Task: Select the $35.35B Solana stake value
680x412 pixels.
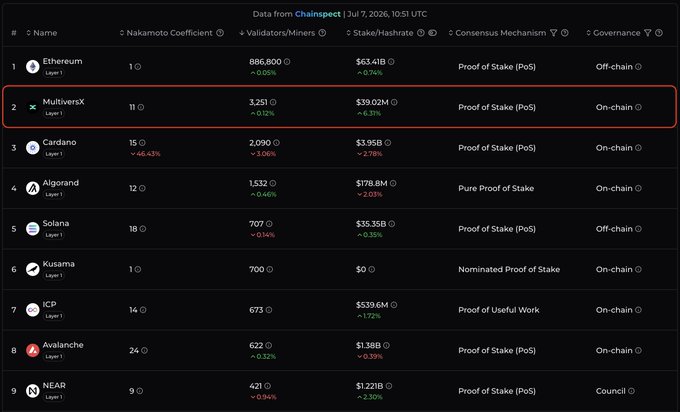Action: [371, 224]
